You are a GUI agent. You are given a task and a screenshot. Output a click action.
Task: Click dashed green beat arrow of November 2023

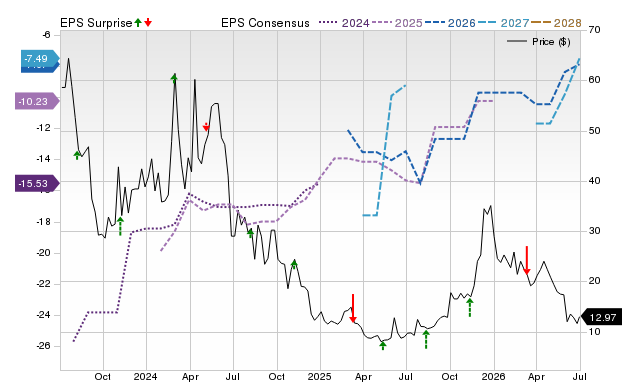(x=120, y=227)
